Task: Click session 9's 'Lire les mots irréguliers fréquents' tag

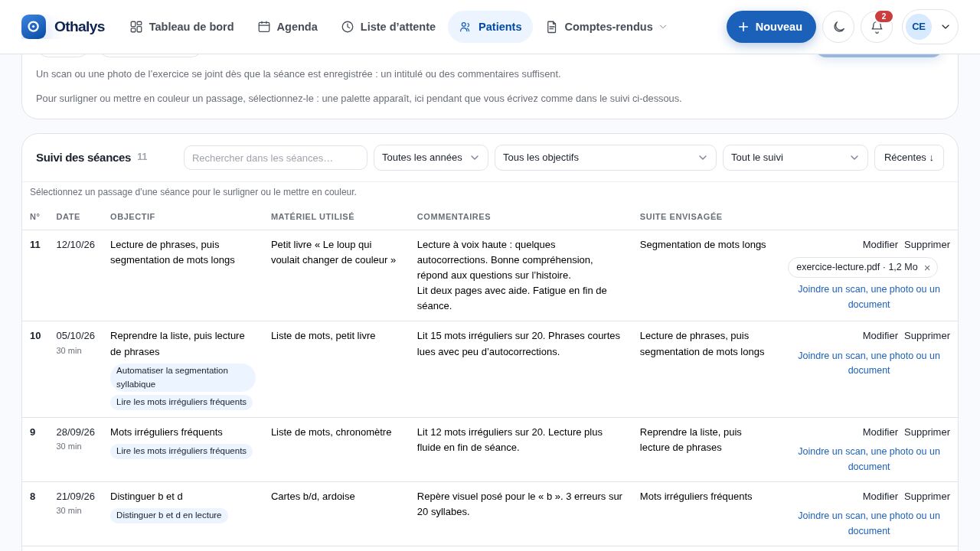Action: 181,451
